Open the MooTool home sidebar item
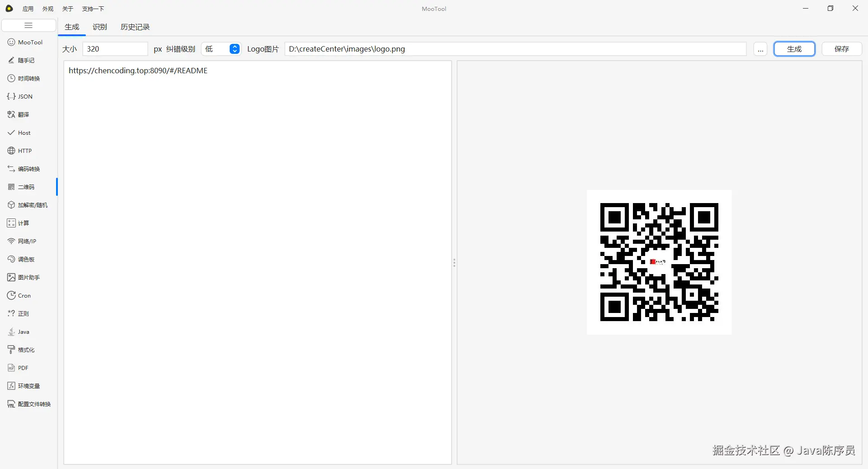868x469 pixels. click(29, 42)
